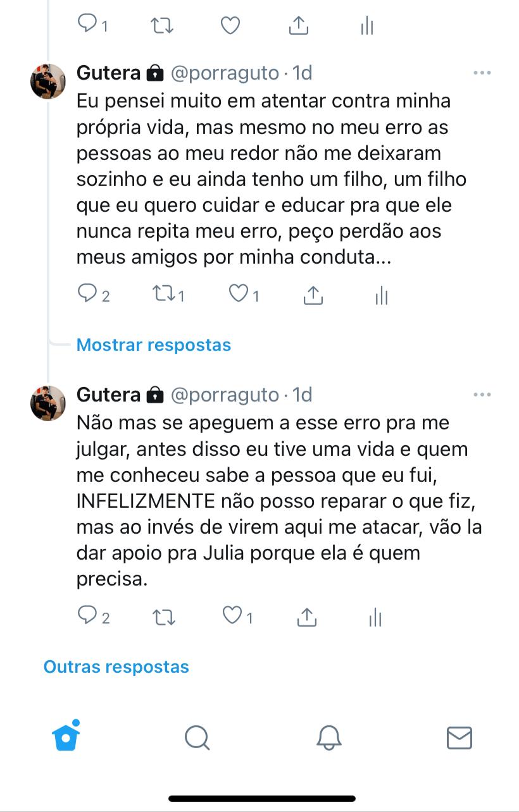The height and width of the screenshot is (812, 519).
Task: Open the Search tab magnifier icon
Action: click(197, 737)
